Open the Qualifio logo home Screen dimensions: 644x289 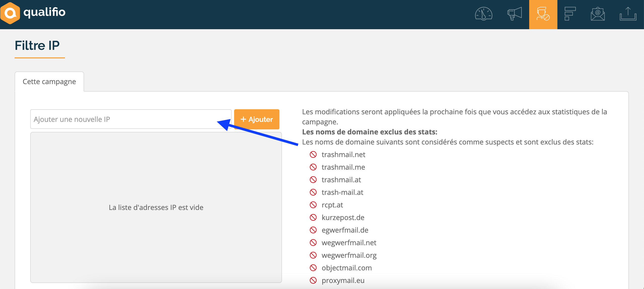[x=33, y=13]
